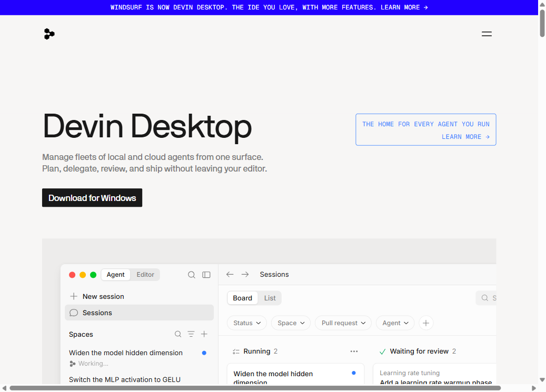This screenshot has height=392, width=546.
Task: Click the Waiting for review checkmark icon
Action: 382,351
